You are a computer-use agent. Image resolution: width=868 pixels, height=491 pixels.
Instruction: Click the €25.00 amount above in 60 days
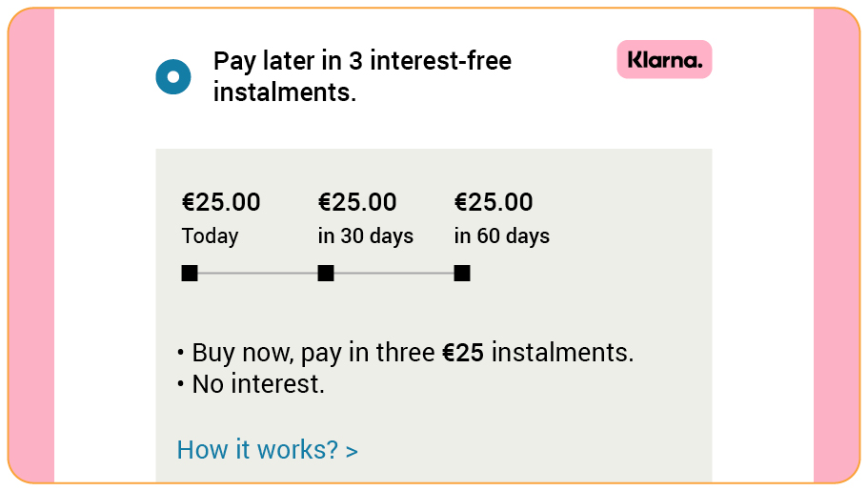[x=494, y=202]
